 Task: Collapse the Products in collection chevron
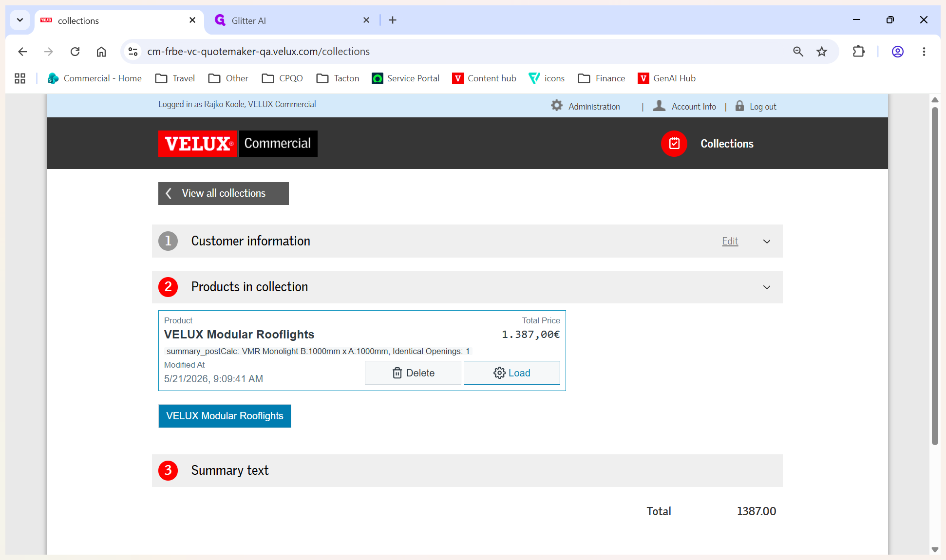(x=767, y=287)
